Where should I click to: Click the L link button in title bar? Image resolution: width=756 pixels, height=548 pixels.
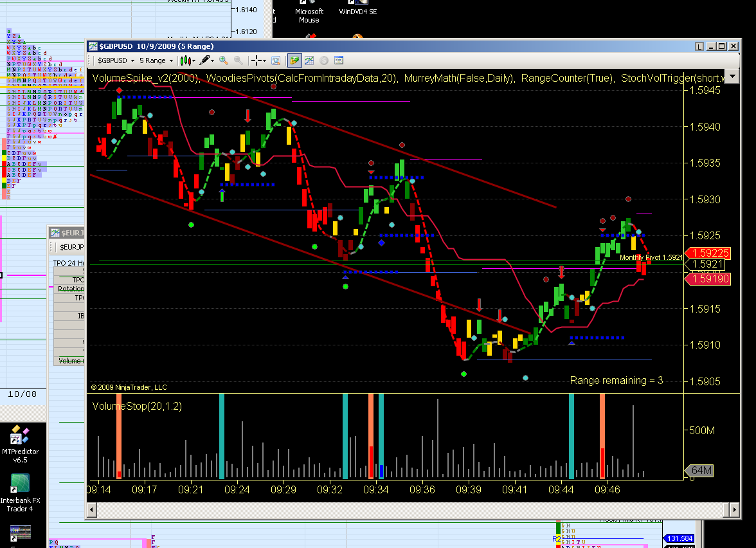699,46
